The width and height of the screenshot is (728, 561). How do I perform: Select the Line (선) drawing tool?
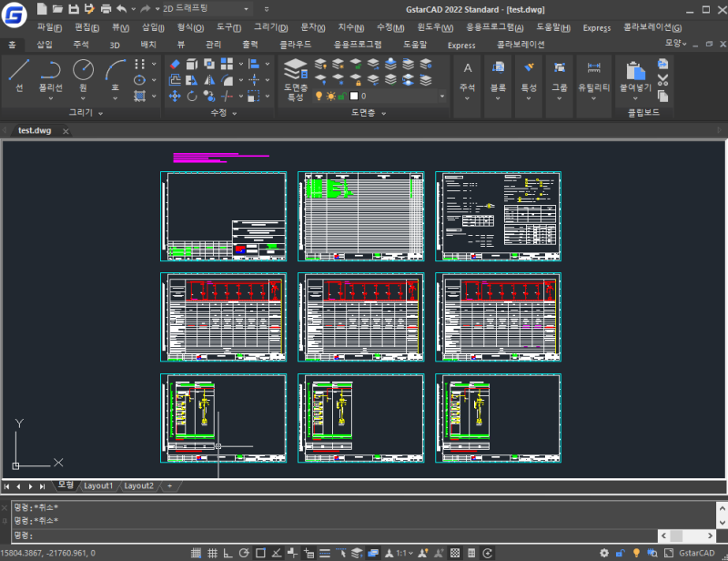19,75
